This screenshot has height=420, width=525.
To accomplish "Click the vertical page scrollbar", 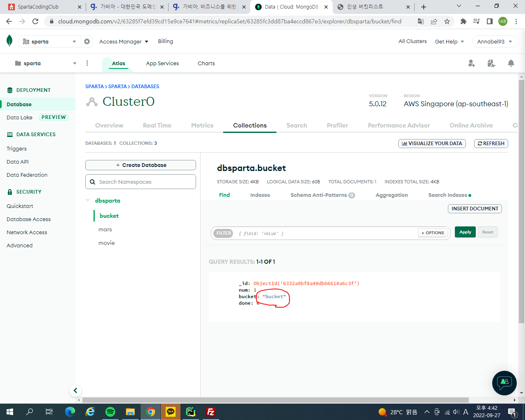I will 521,201.
